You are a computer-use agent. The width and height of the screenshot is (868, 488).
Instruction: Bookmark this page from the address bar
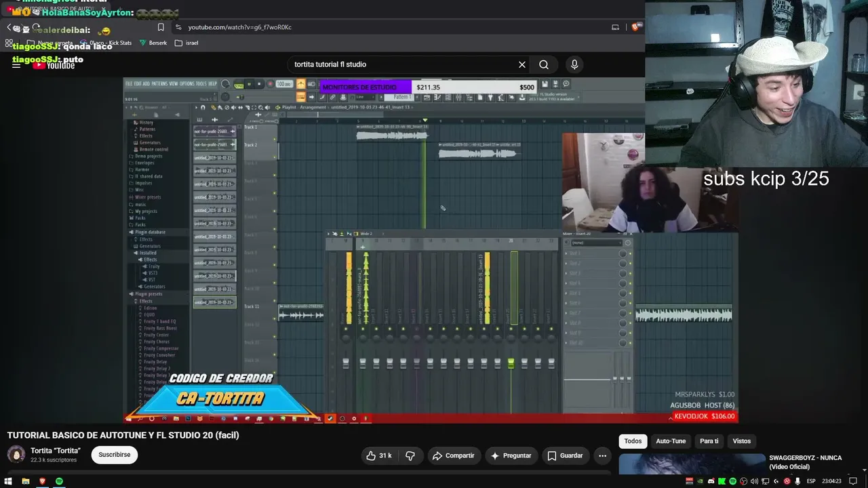[161, 27]
